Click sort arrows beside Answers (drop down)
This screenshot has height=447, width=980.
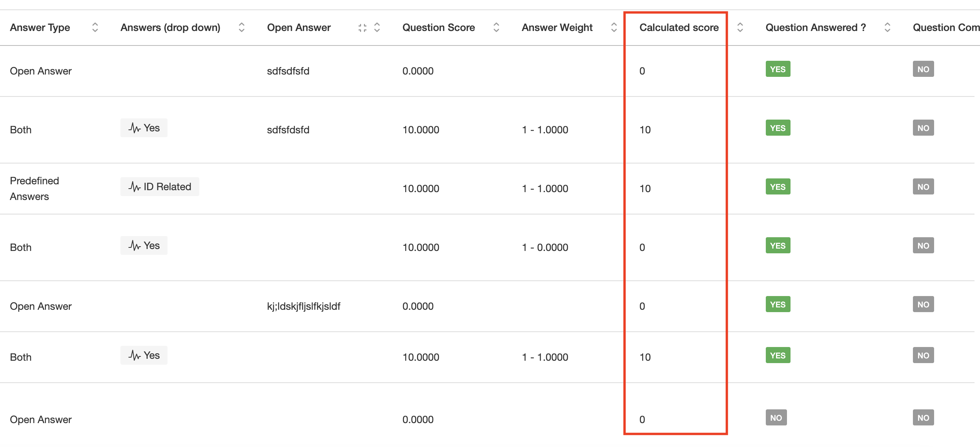[x=242, y=27]
